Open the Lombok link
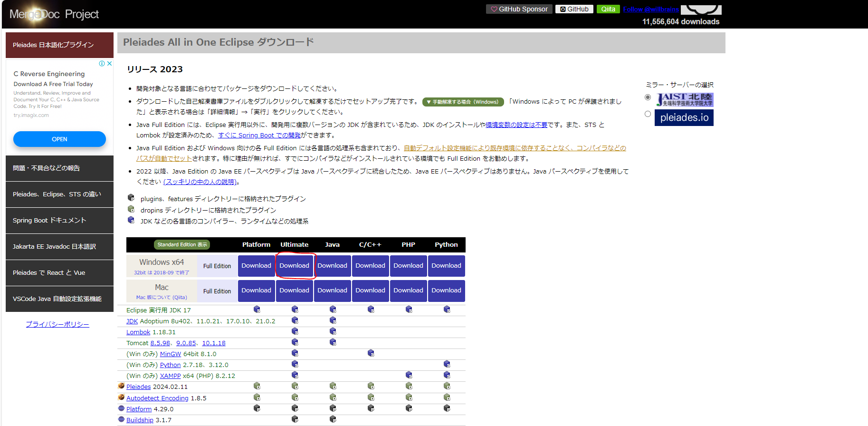 pyautogui.click(x=138, y=332)
